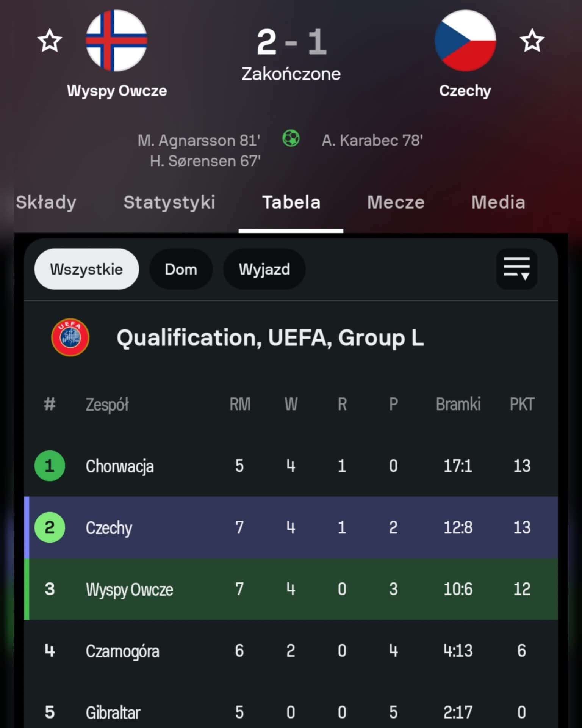Screen dimensions: 582x728
Task: Go to the Mecze tab
Action: pyautogui.click(x=396, y=202)
